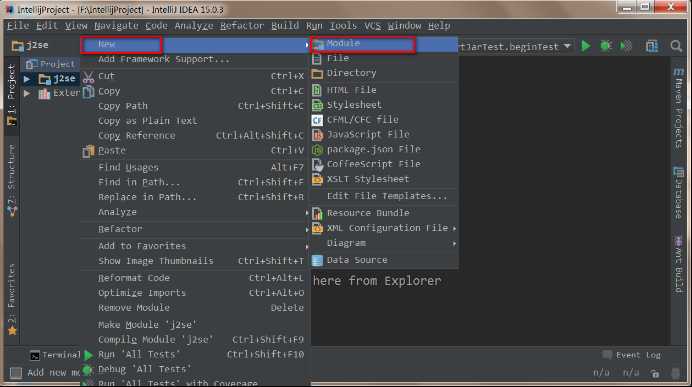Click the Module folder icon in submenu

click(318, 44)
